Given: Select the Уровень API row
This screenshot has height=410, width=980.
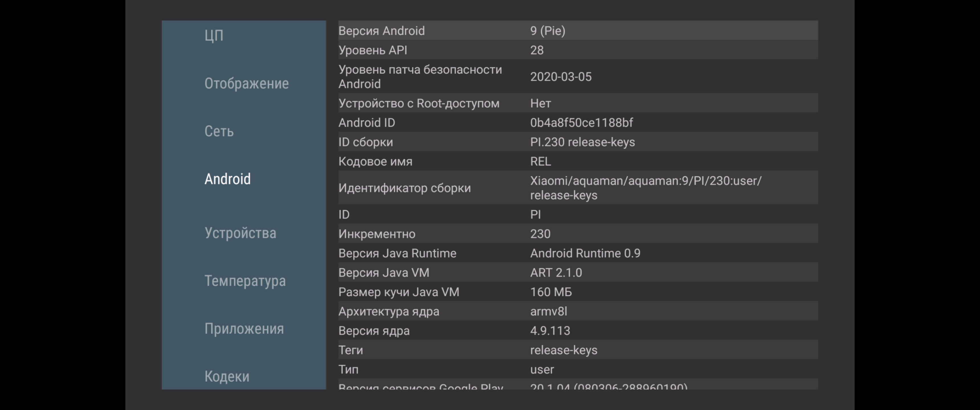Looking at the screenshot, I should click(x=577, y=50).
